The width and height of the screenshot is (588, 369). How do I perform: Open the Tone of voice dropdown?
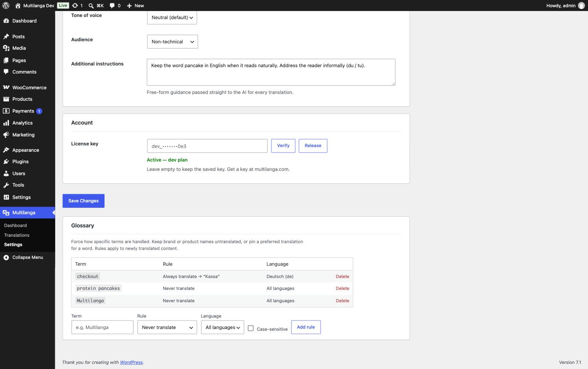(172, 17)
